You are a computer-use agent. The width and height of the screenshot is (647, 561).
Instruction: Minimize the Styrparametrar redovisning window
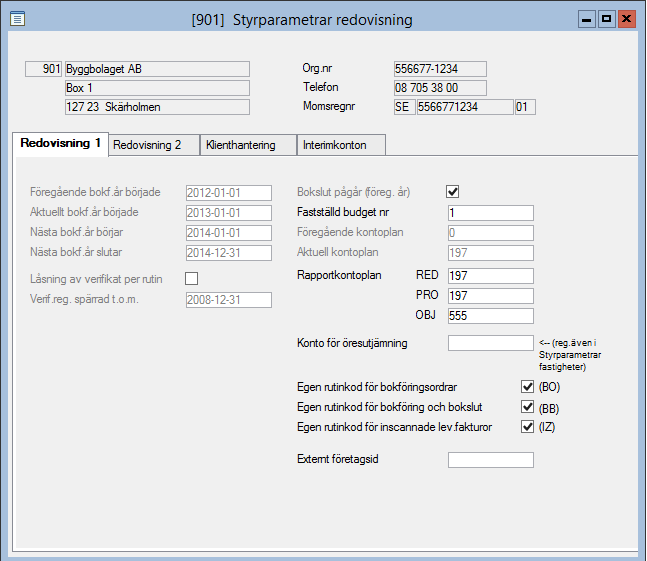coord(586,19)
